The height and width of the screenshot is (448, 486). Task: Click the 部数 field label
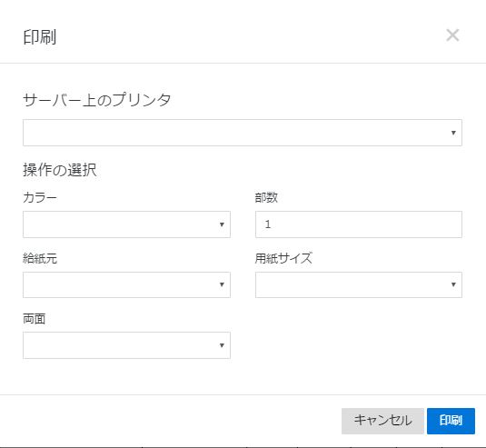266,197
